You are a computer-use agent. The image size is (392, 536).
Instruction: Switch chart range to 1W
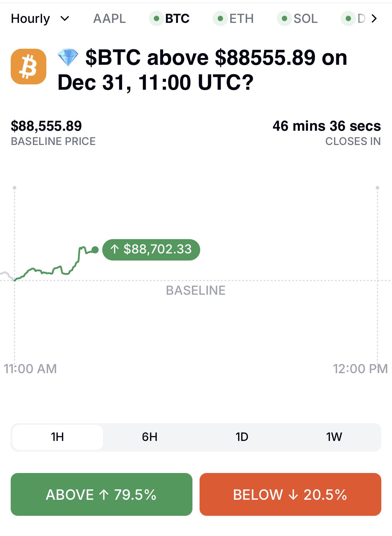334,437
